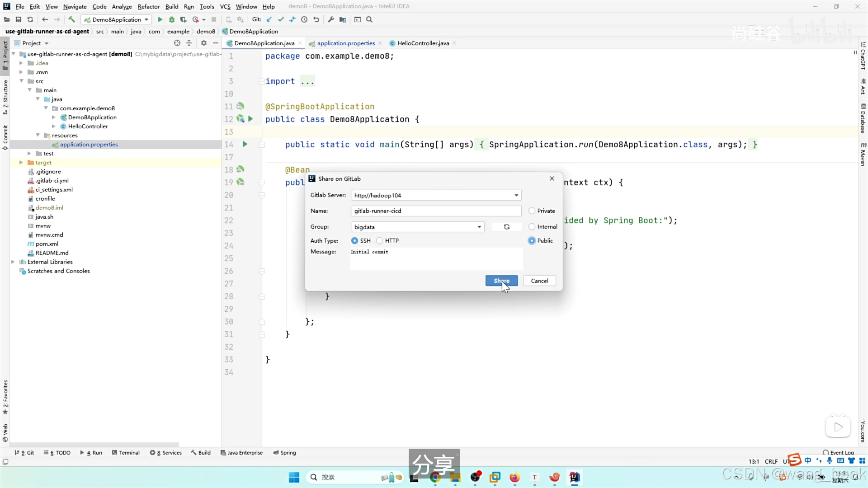The height and width of the screenshot is (488, 868).
Task: Click the project repository Name input field
Action: click(436, 211)
